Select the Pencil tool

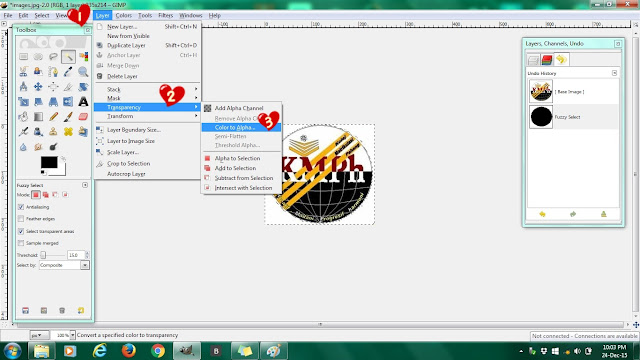pyautogui.click(x=53, y=117)
